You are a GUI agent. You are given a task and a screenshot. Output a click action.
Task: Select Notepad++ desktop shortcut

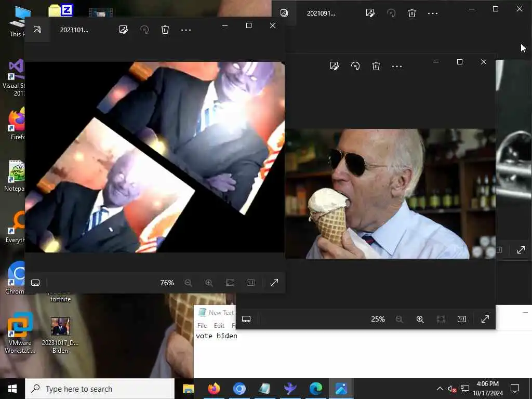click(14, 176)
